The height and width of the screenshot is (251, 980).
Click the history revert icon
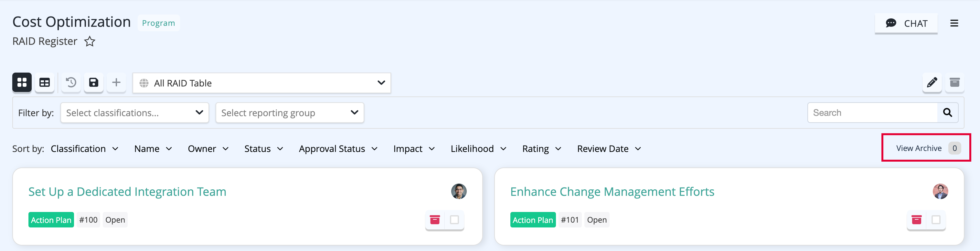(x=71, y=82)
